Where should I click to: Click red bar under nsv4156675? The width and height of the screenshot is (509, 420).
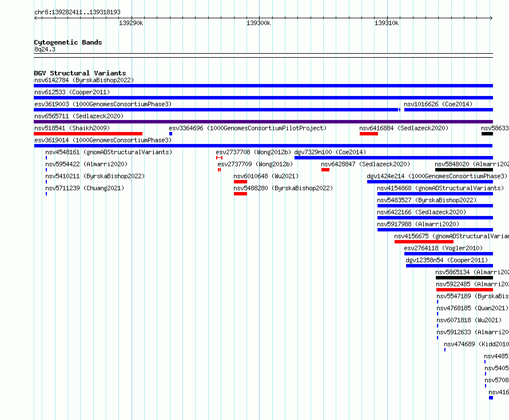[424, 242]
